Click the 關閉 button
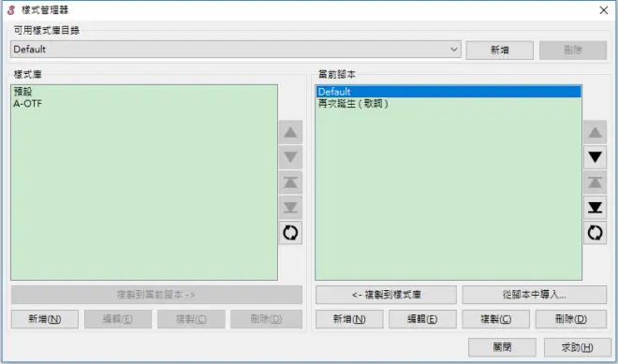Viewport: 618px width, 364px height. point(502,347)
